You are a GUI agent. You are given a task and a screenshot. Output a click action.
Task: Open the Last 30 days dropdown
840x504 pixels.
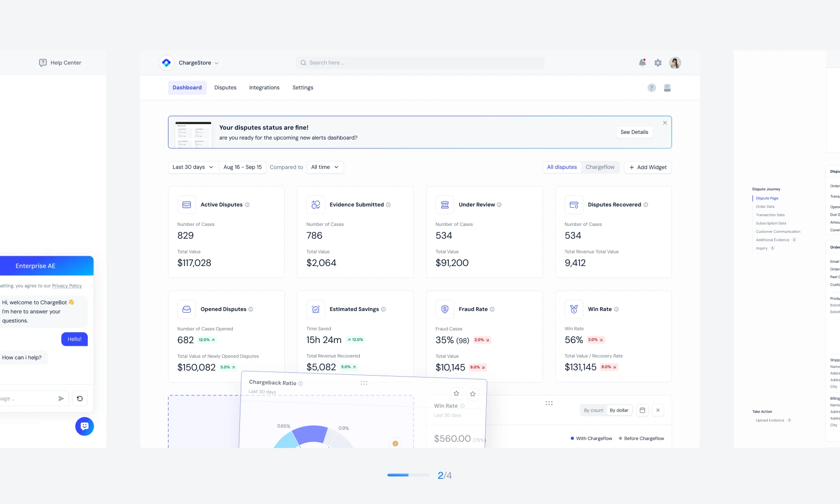(x=193, y=167)
